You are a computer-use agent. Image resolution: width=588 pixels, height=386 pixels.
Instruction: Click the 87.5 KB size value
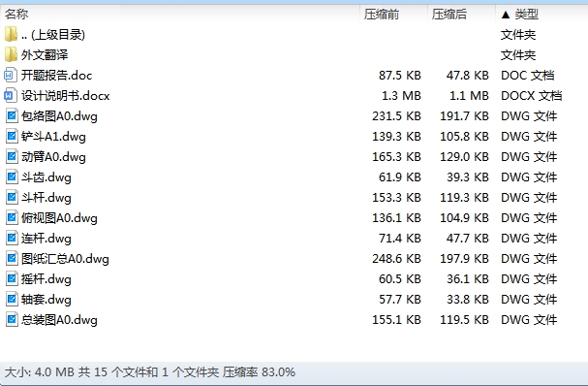[400, 75]
